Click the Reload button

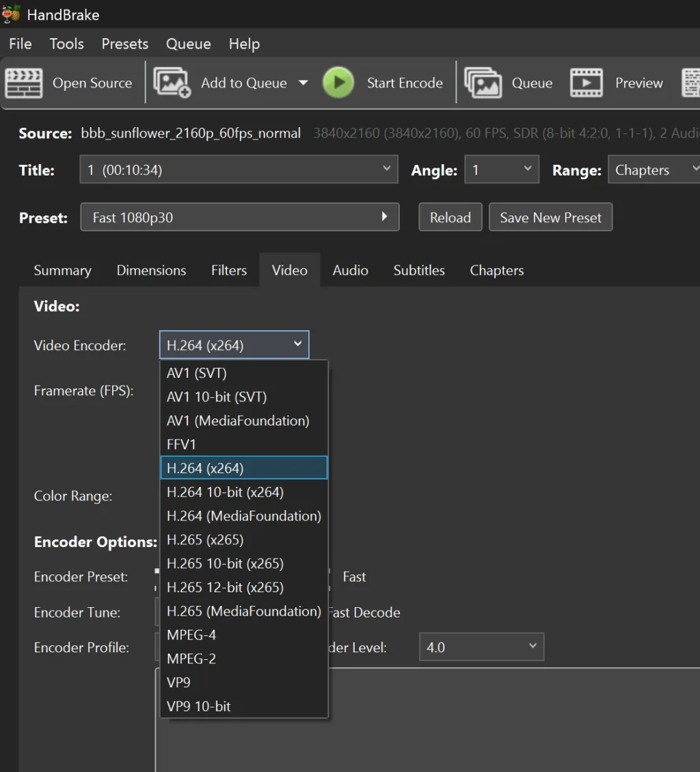pos(450,217)
